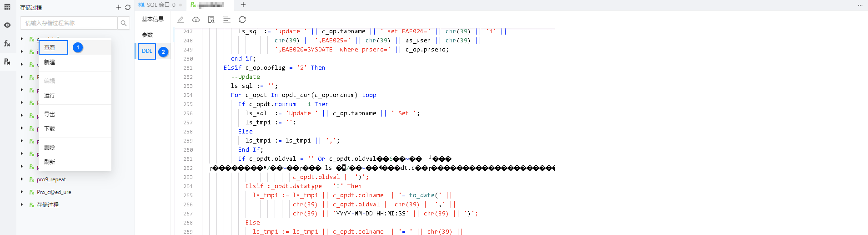The image size is (868, 235).
Task: Open the views panel via eye icon
Action: tap(7, 26)
